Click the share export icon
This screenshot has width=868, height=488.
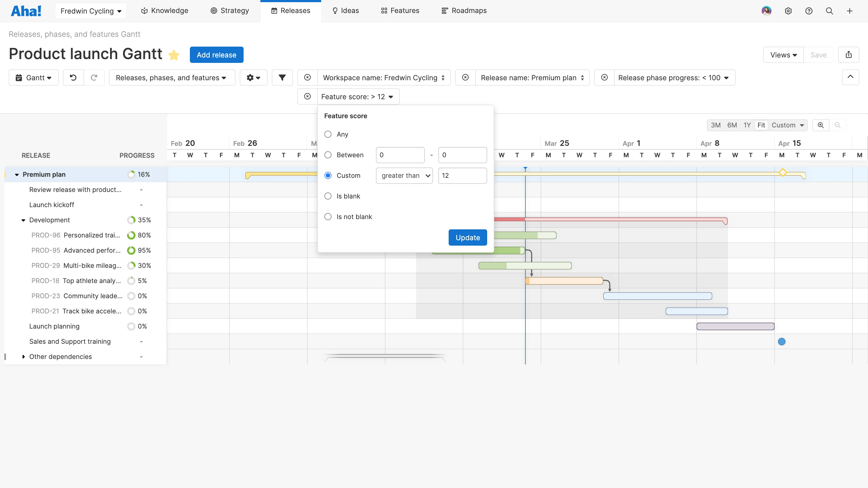point(848,55)
